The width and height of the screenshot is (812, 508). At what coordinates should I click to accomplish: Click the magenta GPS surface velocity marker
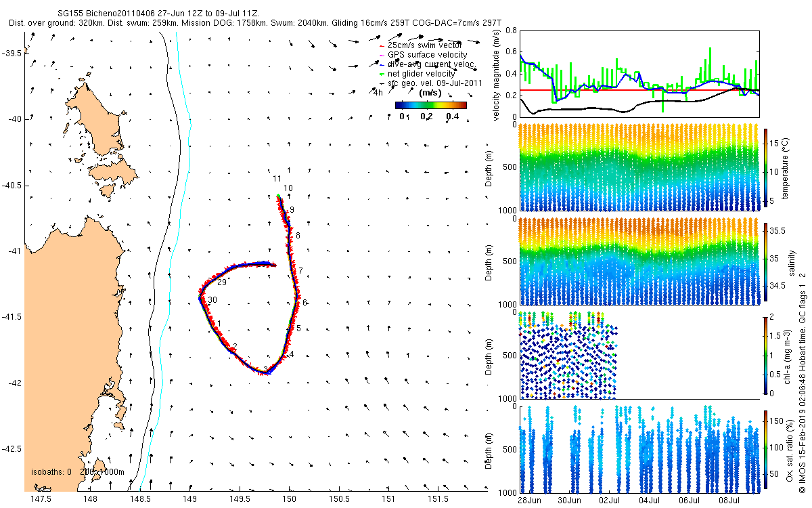(x=381, y=54)
